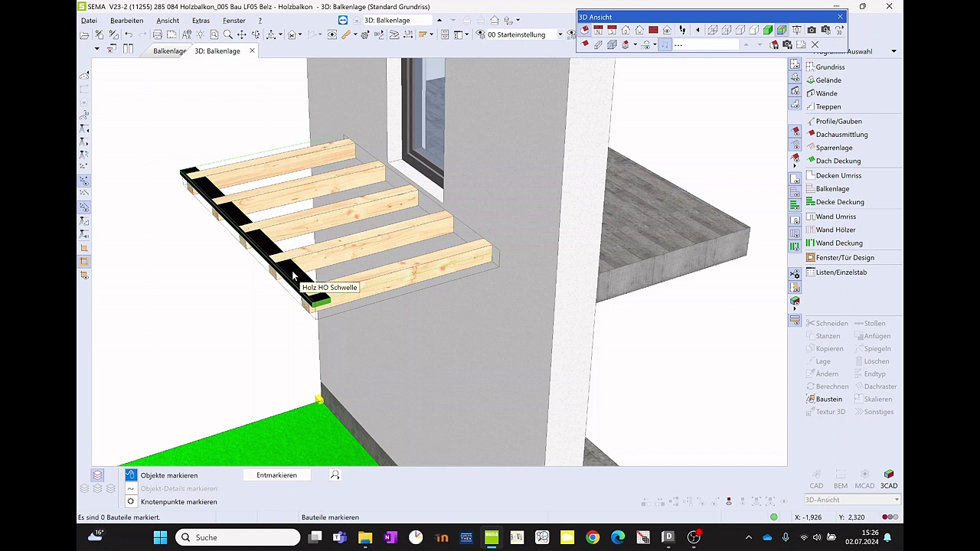Switch to the Balkenlage tab
This screenshot has width=980, height=551.
169,51
